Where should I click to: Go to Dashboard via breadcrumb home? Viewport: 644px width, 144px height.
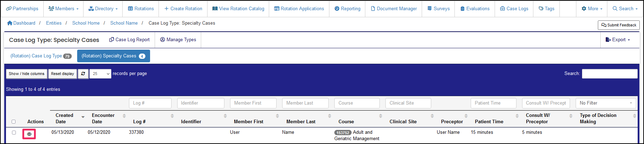21,23
